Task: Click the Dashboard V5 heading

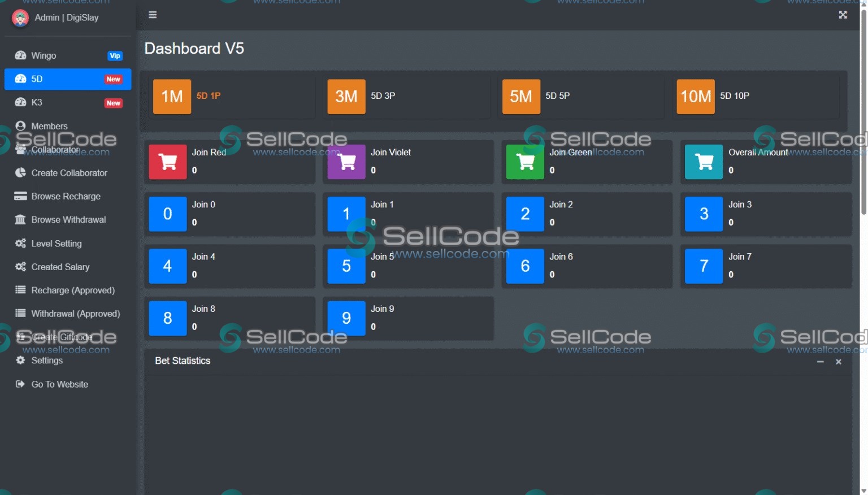Action: tap(194, 49)
